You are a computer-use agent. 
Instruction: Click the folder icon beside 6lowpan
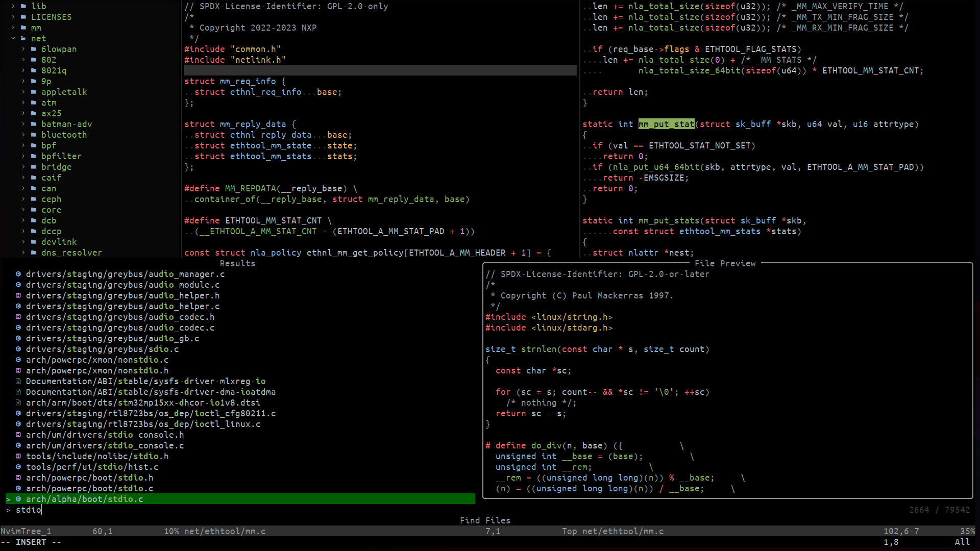[34, 49]
